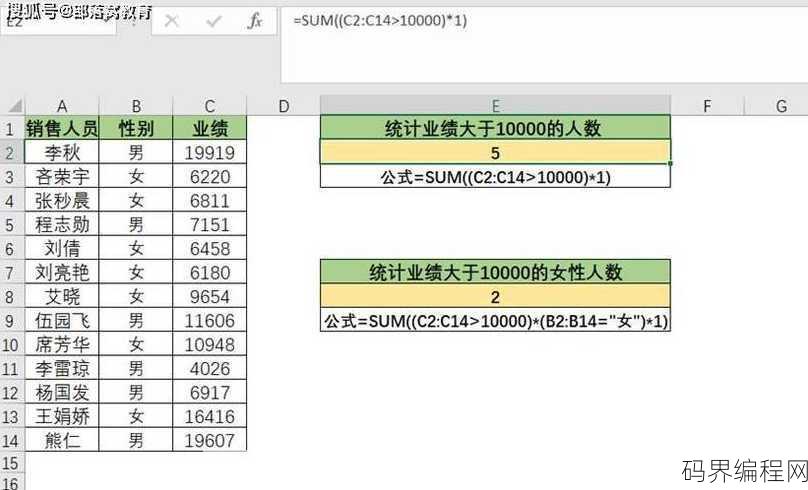Click the value 11606 in column C
Image resolution: width=808 pixels, height=490 pixels.
[x=210, y=320]
